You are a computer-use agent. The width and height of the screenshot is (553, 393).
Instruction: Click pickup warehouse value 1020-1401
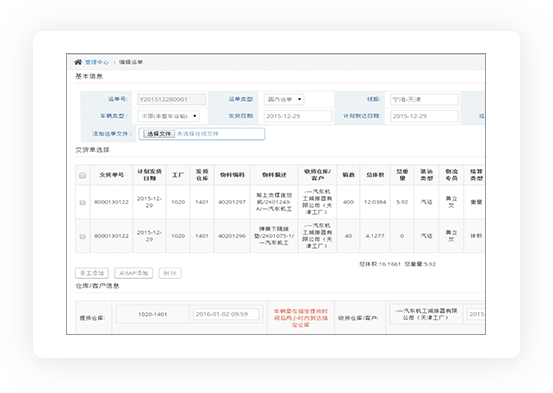tap(153, 314)
